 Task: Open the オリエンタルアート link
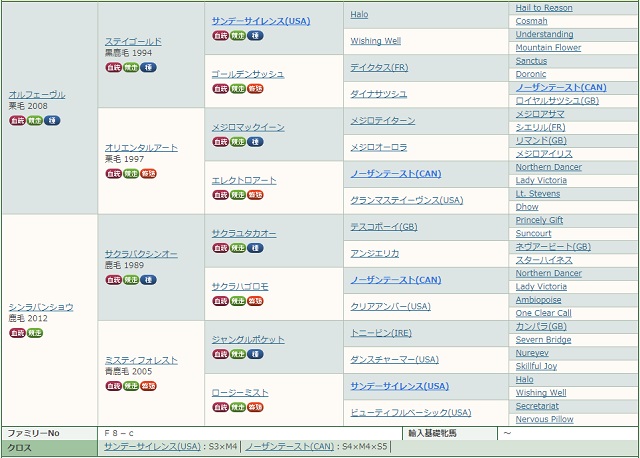coord(141,148)
